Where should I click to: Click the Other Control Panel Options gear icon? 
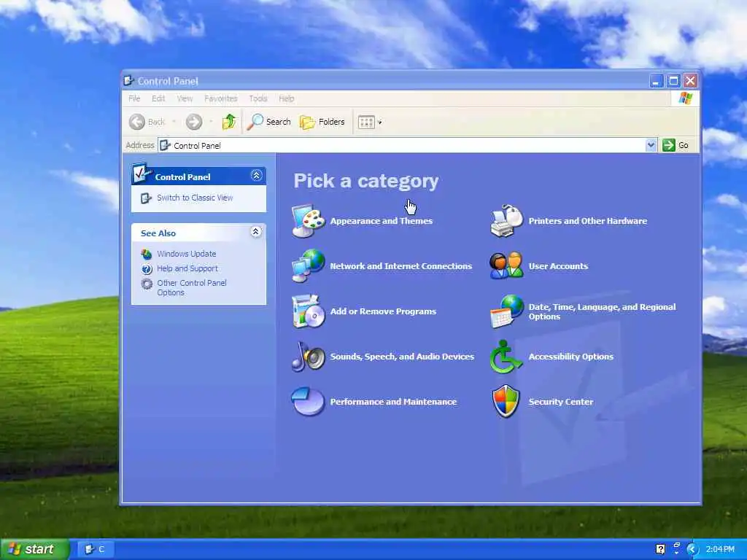(x=146, y=284)
